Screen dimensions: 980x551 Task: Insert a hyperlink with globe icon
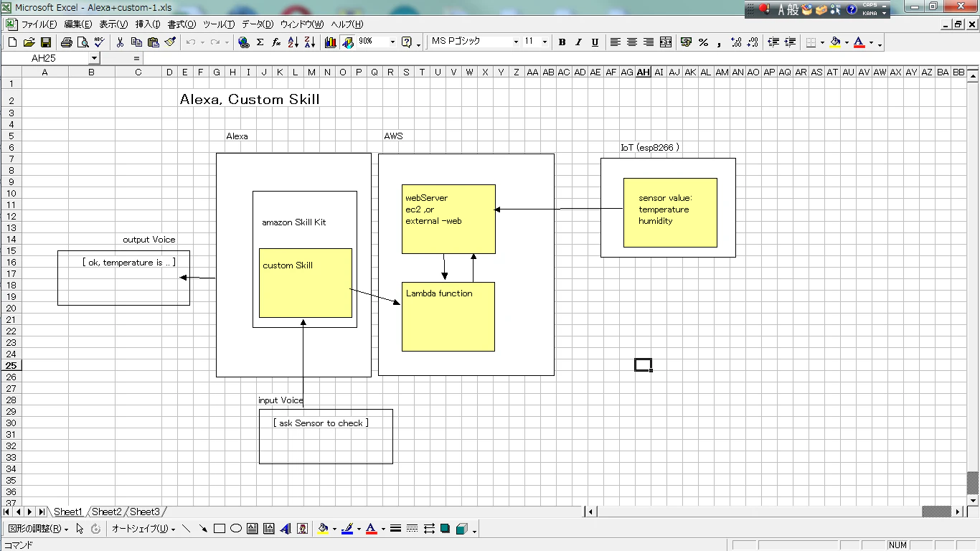point(244,42)
